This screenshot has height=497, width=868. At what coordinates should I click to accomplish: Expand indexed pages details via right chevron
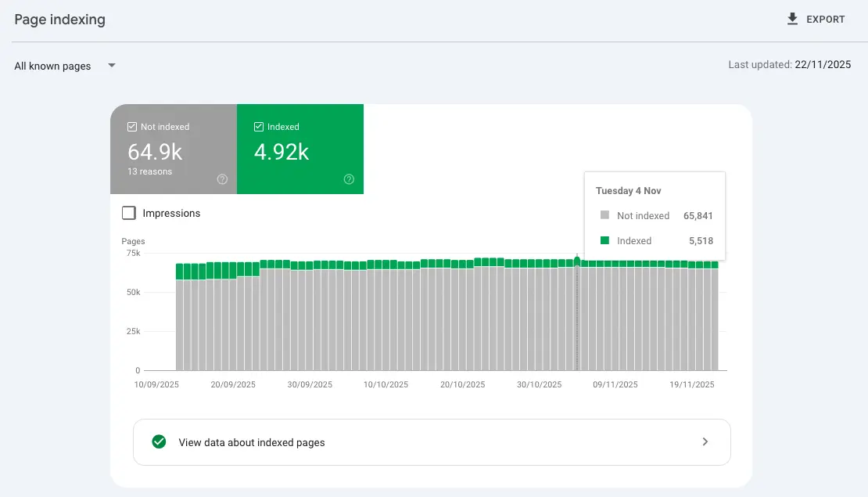point(705,441)
